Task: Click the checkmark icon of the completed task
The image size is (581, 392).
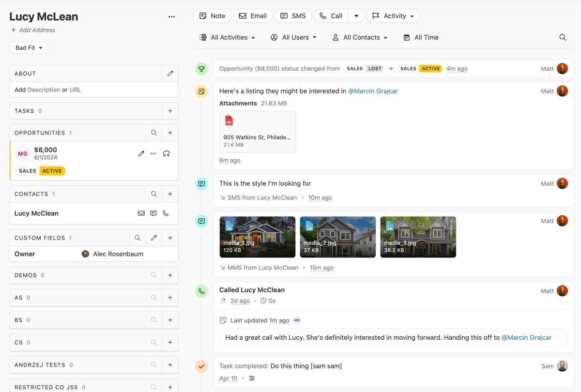Action: (201, 366)
